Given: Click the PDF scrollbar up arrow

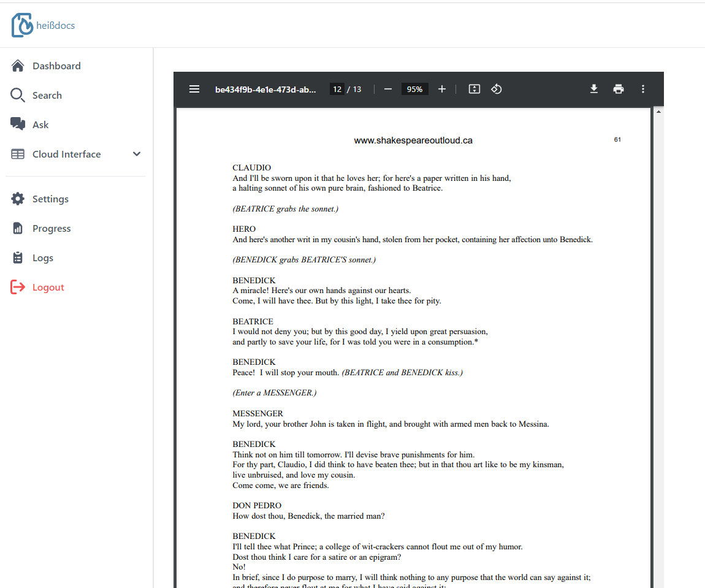Looking at the screenshot, I should (658, 112).
